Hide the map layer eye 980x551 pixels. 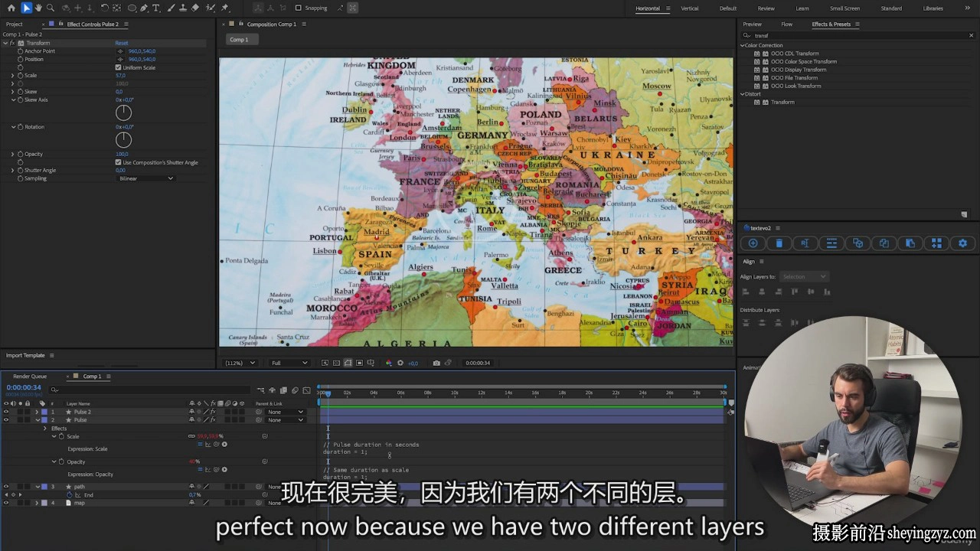(x=6, y=503)
